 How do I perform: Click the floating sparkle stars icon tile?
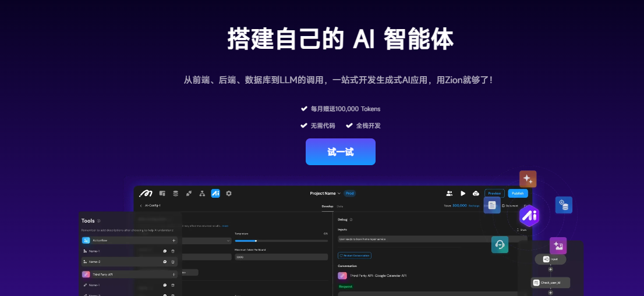(x=528, y=179)
